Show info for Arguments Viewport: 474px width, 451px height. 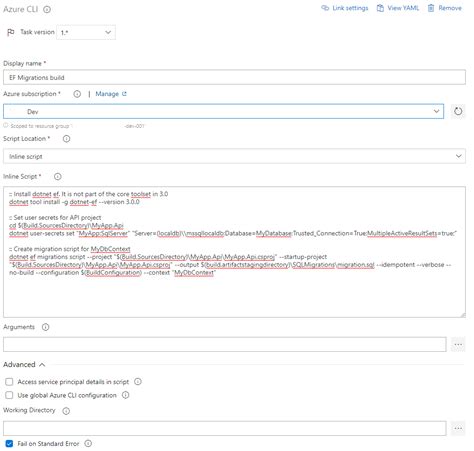tap(45, 327)
